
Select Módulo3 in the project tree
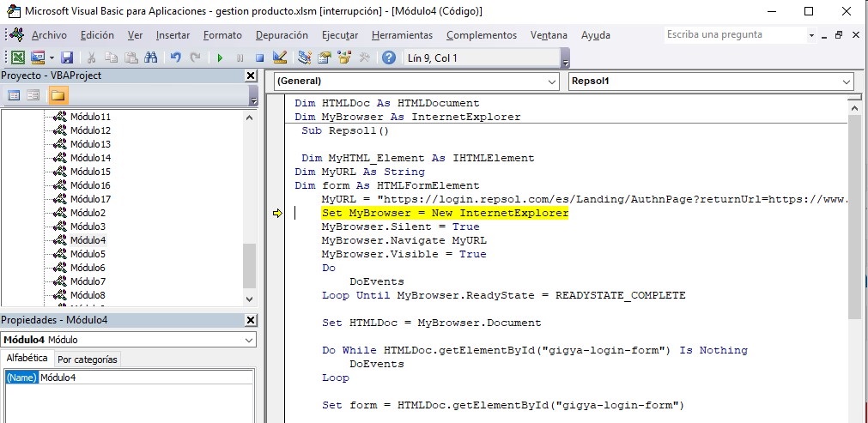(x=88, y=227)
